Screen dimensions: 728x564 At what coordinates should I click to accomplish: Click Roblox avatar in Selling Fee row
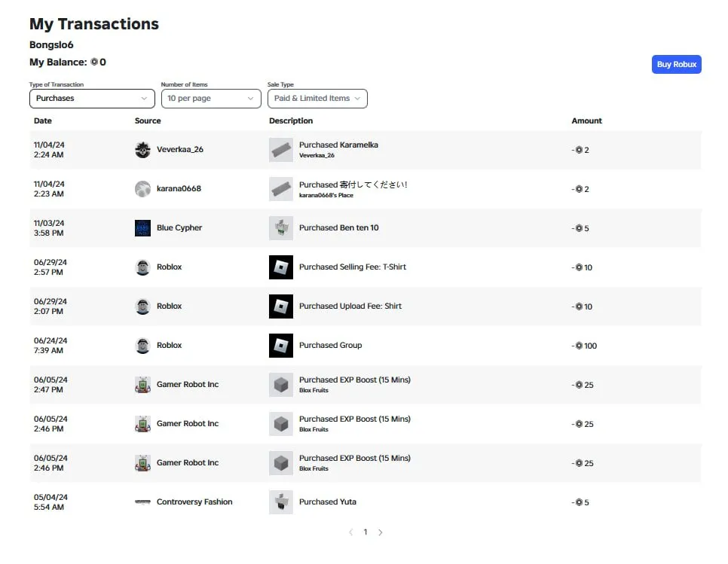pyautogui.click(x=142, y=267)
